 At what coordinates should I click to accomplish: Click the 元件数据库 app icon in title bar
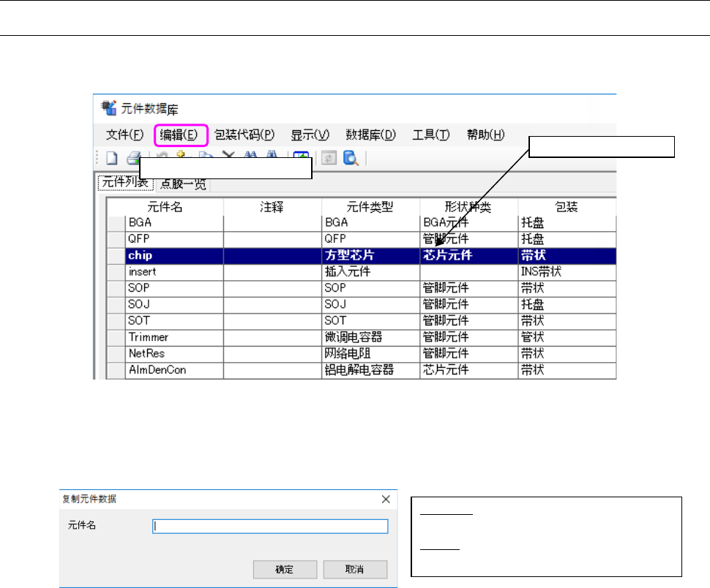click(x=109, y=108)
